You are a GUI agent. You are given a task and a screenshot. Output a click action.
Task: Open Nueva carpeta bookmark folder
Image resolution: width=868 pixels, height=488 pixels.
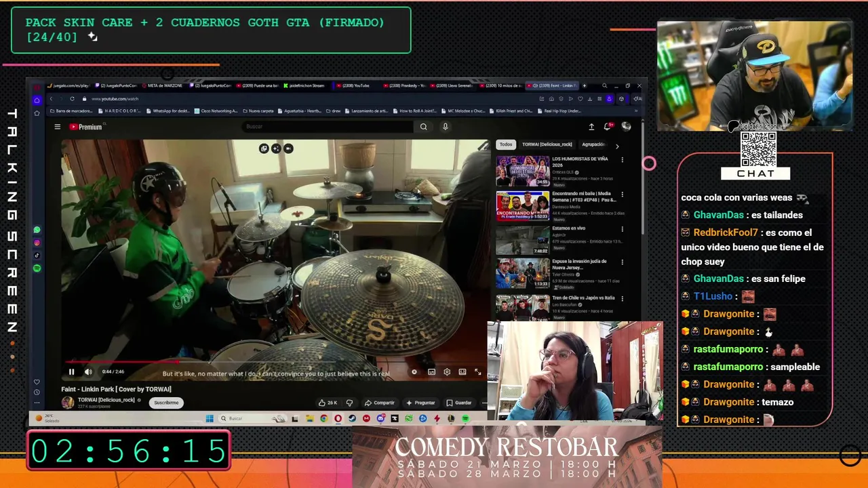point(258,110)
